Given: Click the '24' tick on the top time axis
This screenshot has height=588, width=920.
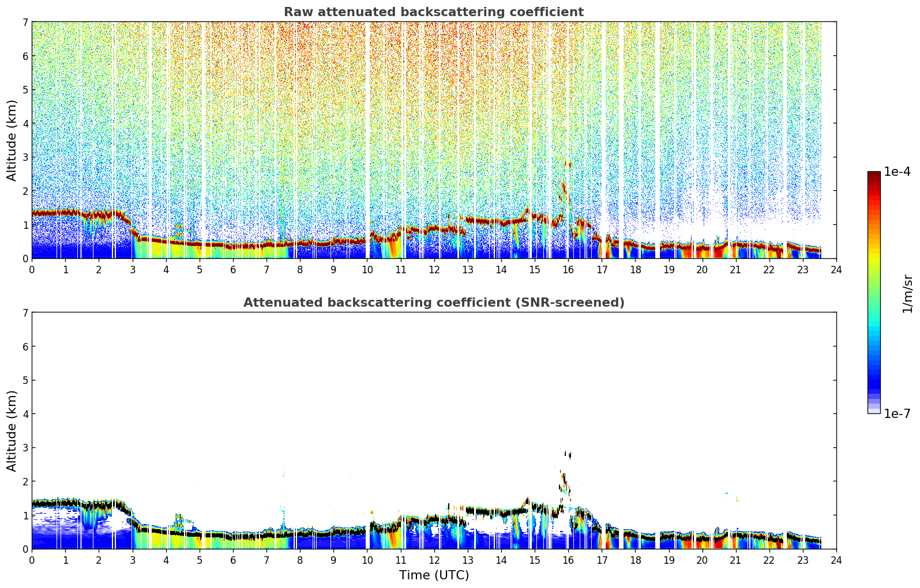Looking at the screenshot, I should tap(836, 269).
